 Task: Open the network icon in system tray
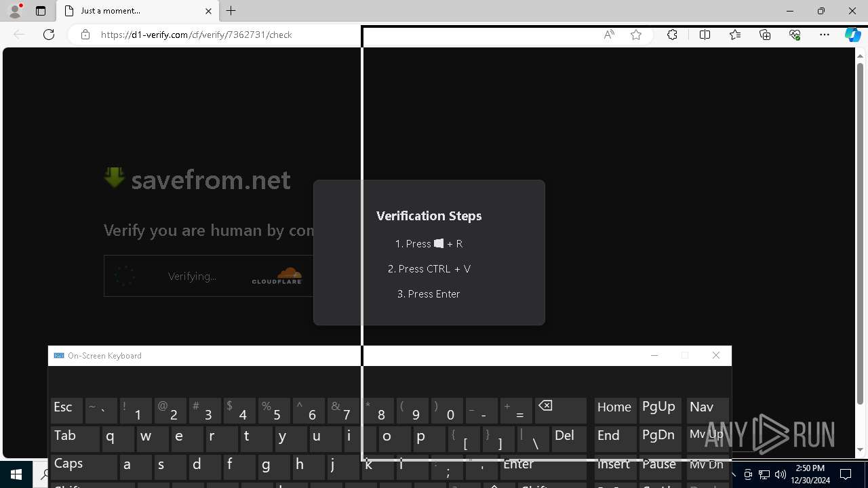(764, 474)
